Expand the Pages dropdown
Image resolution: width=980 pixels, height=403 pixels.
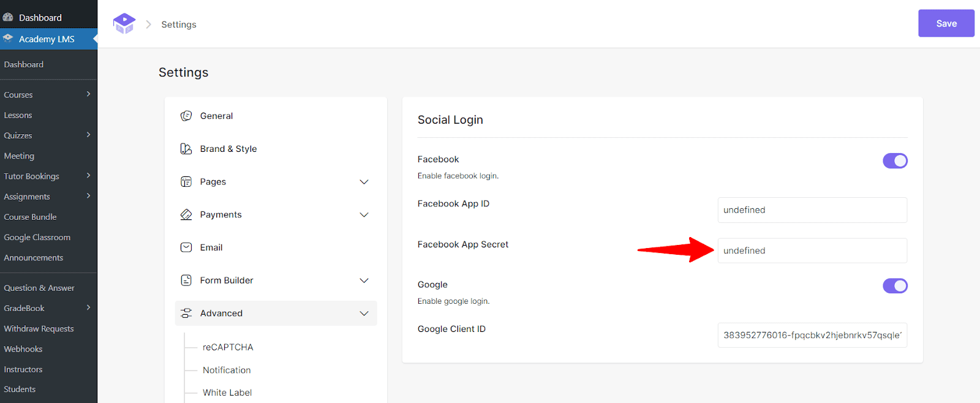(x=364, y=181)
